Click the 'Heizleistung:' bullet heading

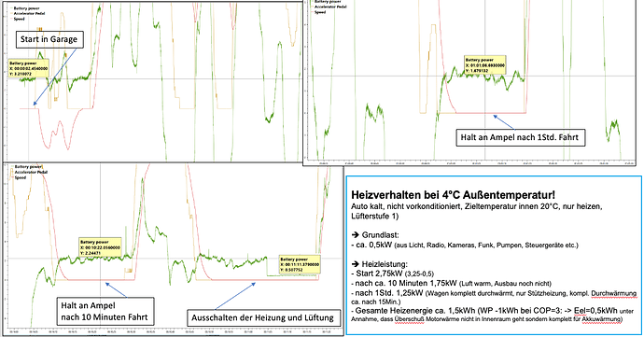pyautogui.click(x=379, y=264)
